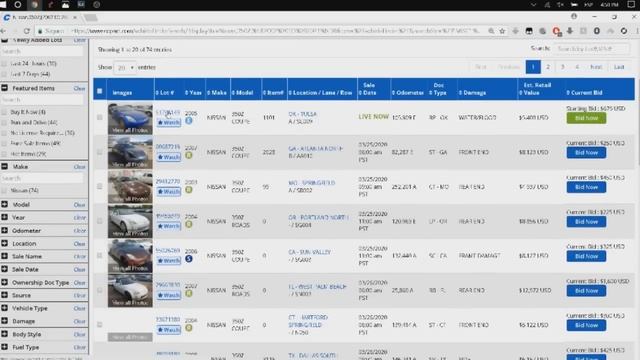Image resolution: width=640 pixels, height=360 pixels.
Task: Sort the table by Est. Retail Value column
Action: [x=535, y=89]
